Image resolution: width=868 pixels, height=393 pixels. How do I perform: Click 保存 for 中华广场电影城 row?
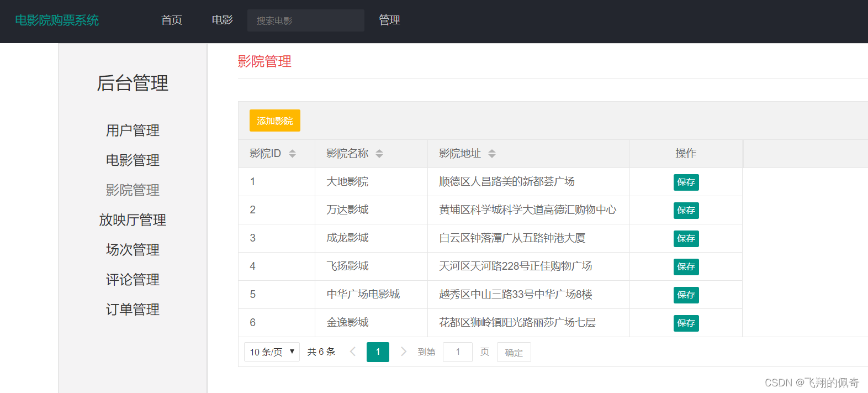pyautogui.click(x=686, y=295)
